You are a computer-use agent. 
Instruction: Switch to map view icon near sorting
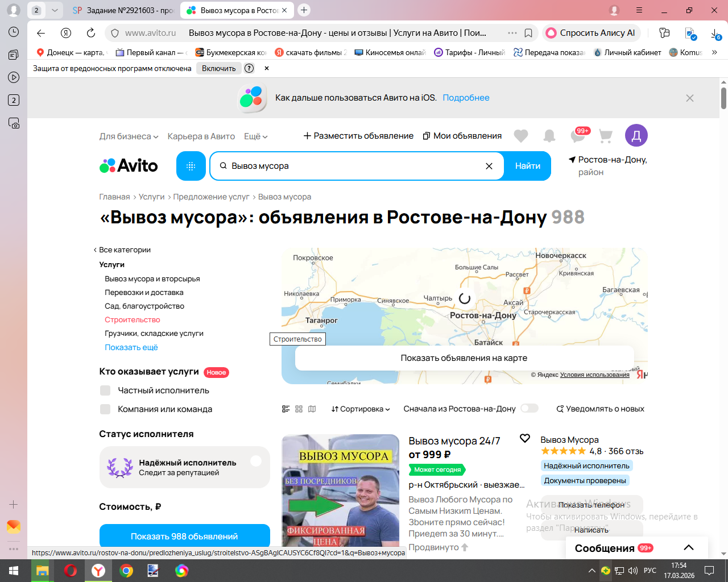(x=312, y=409)
